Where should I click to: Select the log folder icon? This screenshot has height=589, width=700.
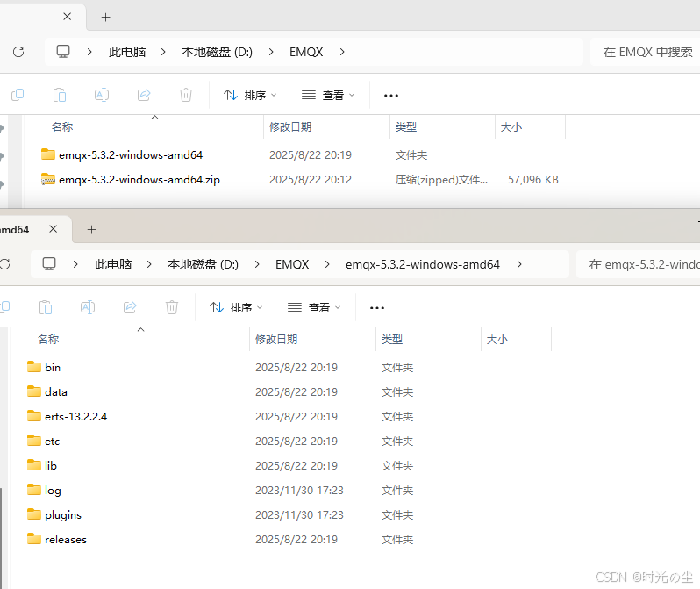[x=34, y=490]
